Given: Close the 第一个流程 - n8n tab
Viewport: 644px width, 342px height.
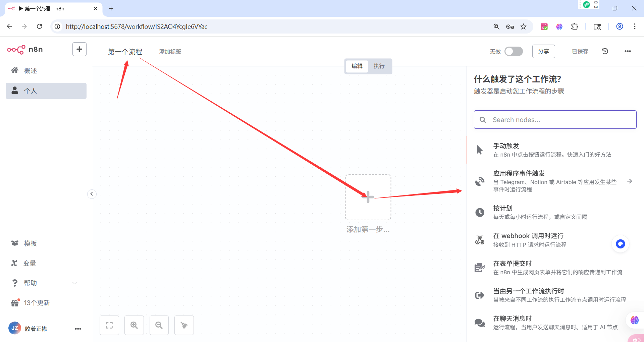Looking at the screenshot, I should 96,8.
